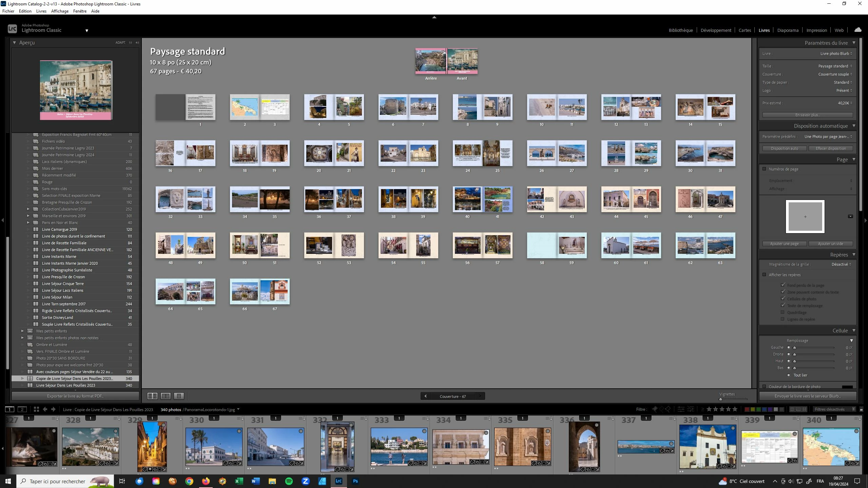Enable the Numéros de page checkbox
This screenshot has width=868, height=488.
pyautogui.click(x=764, y=169)
